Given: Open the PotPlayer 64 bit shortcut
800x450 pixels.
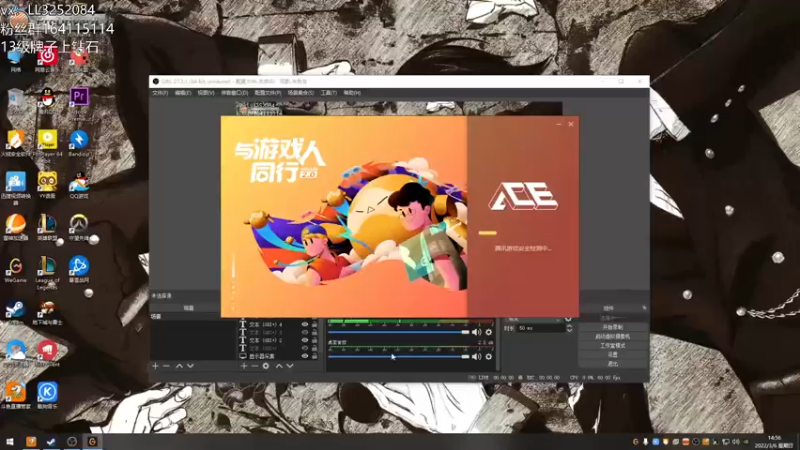Looking at the screenshot, I should 47,139.
